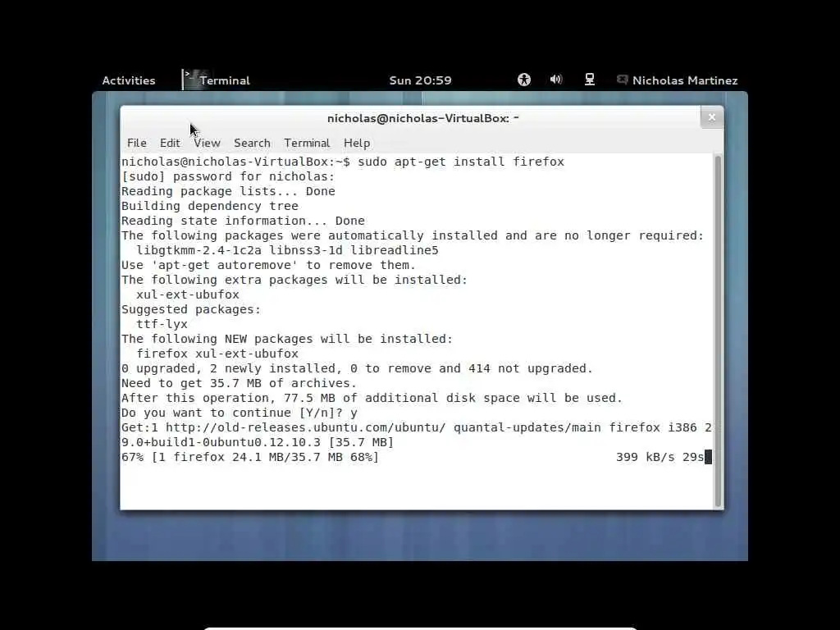Click 'libgtkmm-2.4-1c2a' package name
840x630 pixels.
point(199,250)
